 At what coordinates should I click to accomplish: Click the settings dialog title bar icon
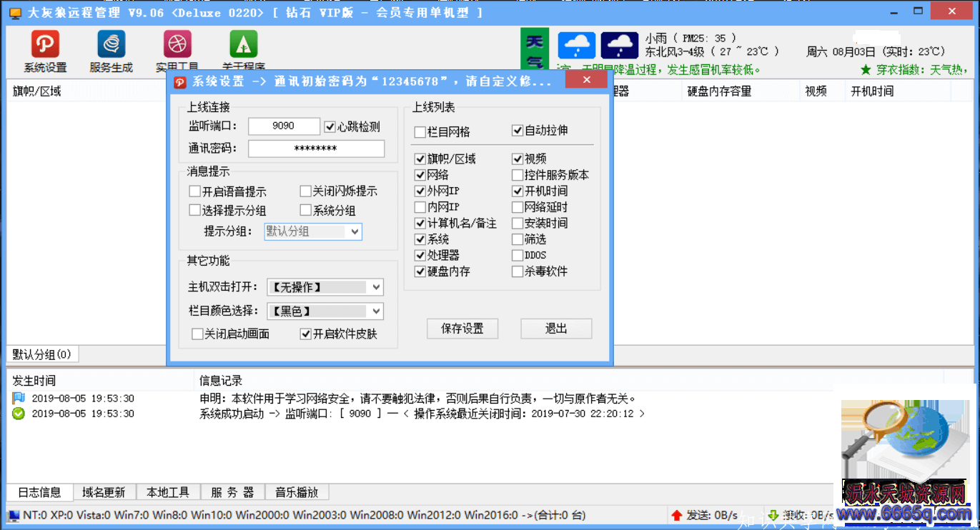(180, 81)
